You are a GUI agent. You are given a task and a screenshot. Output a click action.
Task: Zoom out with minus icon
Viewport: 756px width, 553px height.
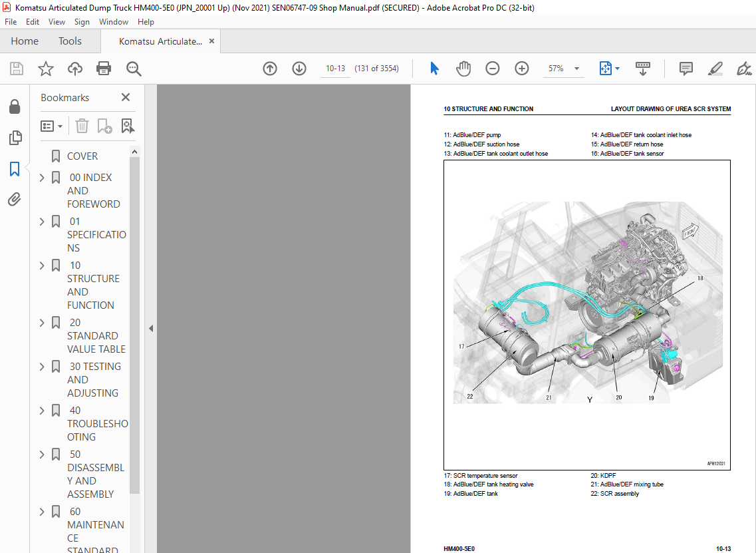point(492,69)
